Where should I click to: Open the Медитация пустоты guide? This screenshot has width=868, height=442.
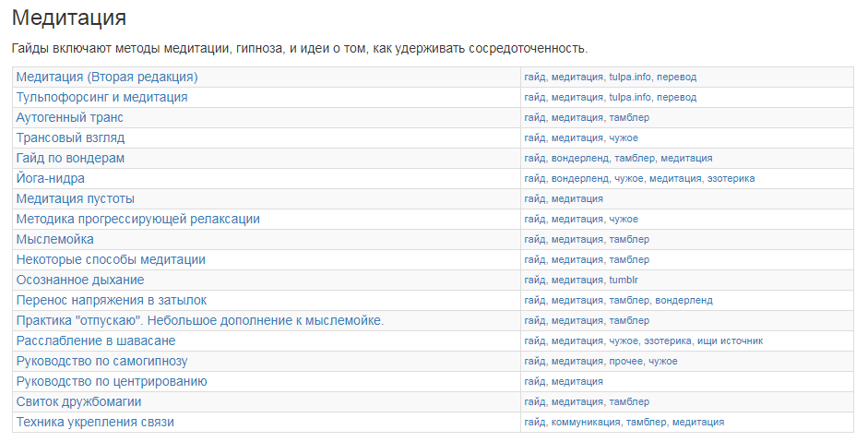pyautogui.click(x=76, y=198)
